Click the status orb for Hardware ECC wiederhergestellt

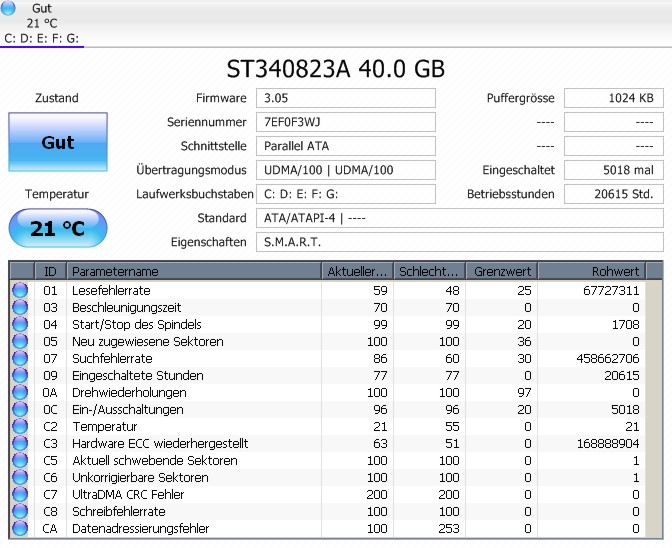coord(20,443)
